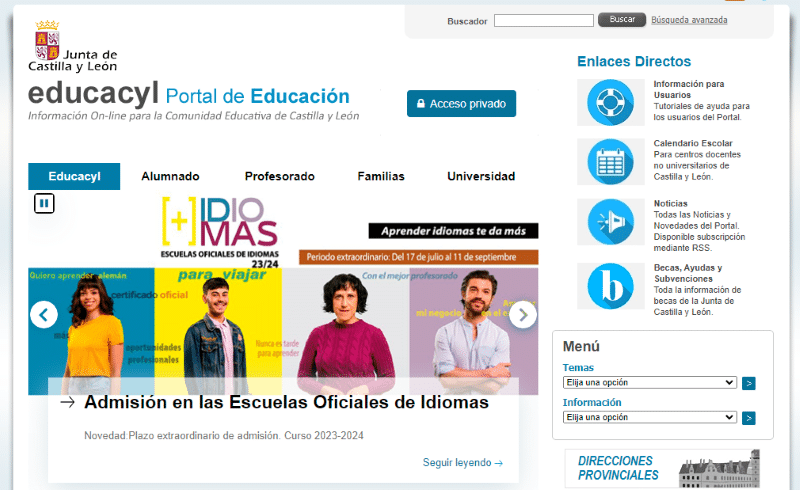Click 'Novedad:Plazo extraordinario de admisión. Curso 2023-2024' text
The height and width of the screenshot is (490, 800).
tap(223, 435)
